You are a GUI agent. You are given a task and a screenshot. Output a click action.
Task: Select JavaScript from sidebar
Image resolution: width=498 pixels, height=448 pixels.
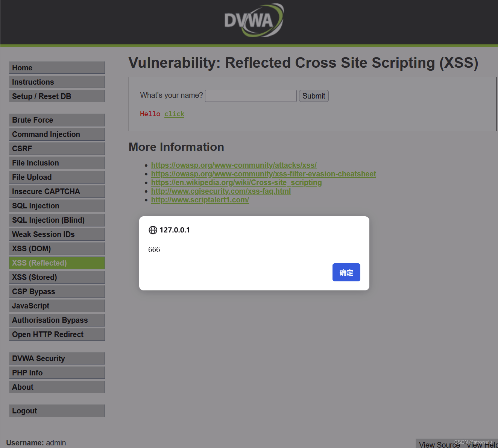click(57, 306)
